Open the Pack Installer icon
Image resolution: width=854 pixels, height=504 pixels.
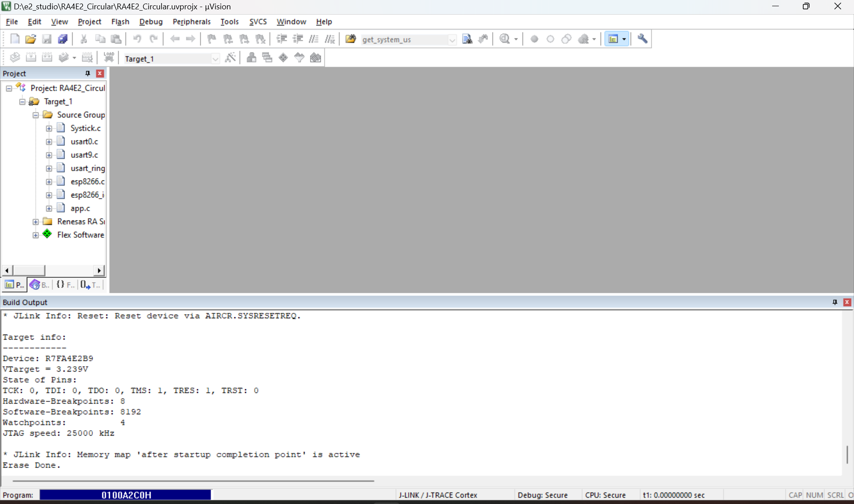tap(316, 57)
